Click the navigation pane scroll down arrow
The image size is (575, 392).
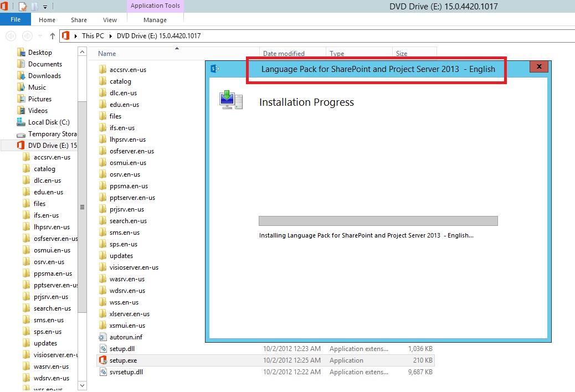[83, 385]
